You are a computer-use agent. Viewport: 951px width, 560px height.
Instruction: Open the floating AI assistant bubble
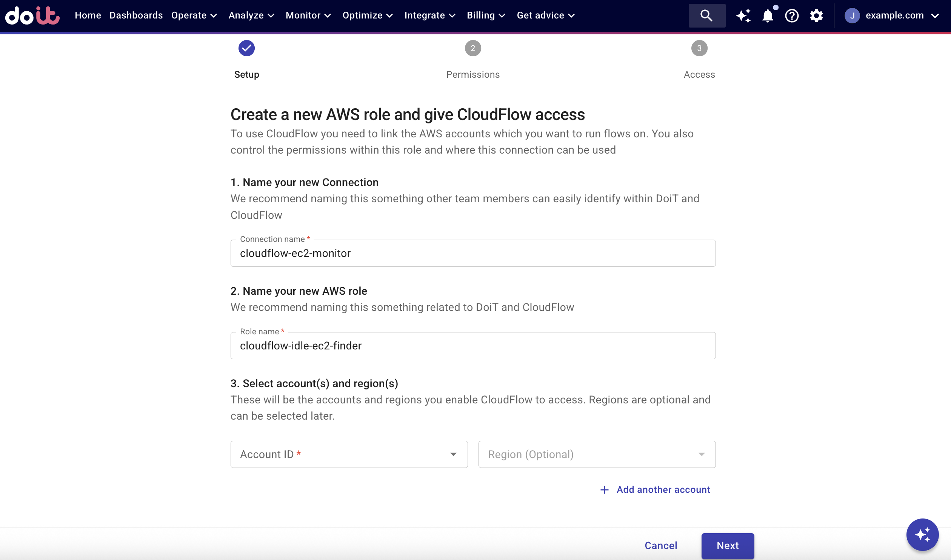coord(922,534)
